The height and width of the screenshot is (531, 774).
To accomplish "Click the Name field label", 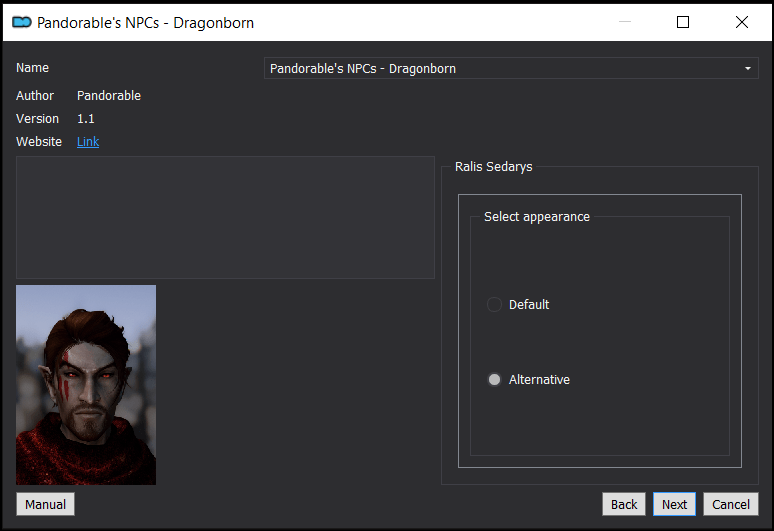I will [32, 68].
